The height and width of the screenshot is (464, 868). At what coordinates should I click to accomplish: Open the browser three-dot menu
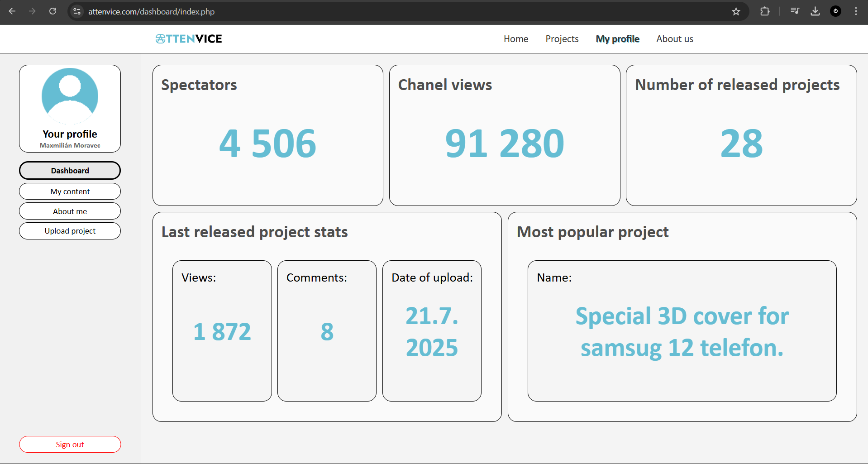point(856,11)
